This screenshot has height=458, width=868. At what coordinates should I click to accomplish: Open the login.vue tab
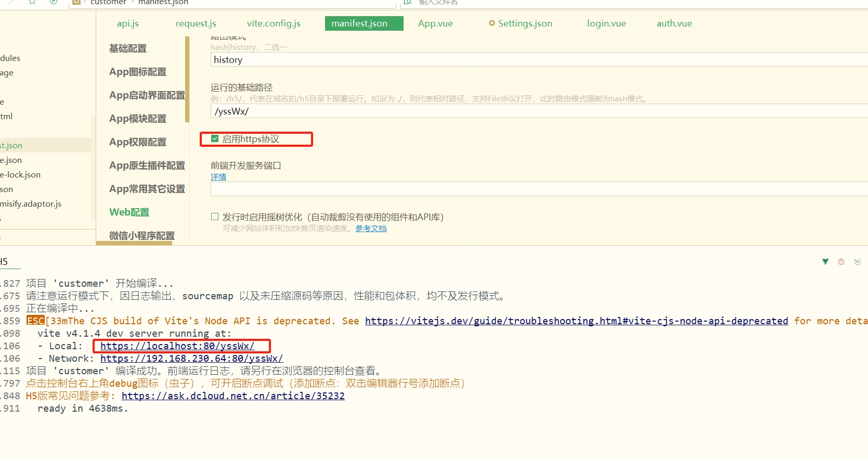[606, 23]
